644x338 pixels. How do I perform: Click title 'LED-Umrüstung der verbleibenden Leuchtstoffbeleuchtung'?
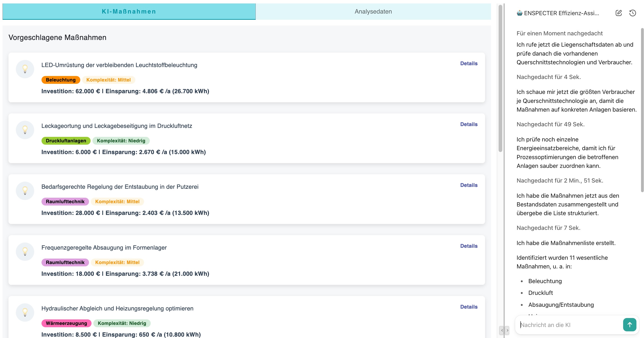click(119, 65)
